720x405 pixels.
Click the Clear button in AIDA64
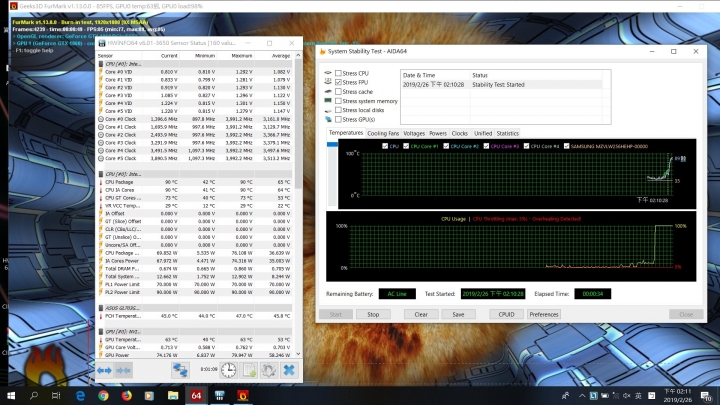tap(421, 314)
